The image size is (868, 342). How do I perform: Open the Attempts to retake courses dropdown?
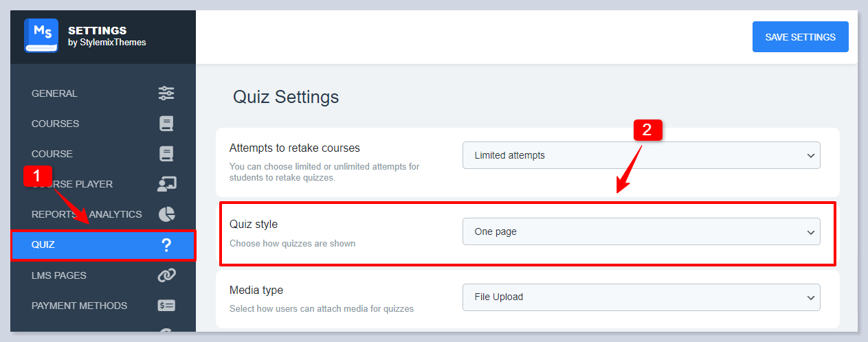pos(641,155)
